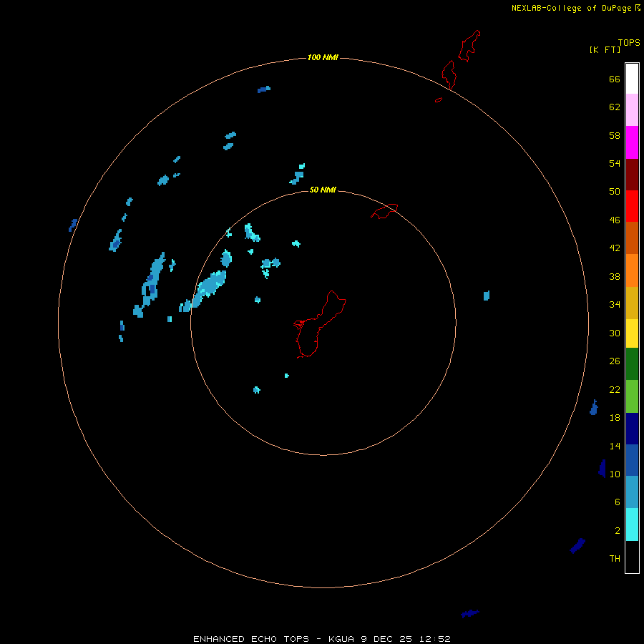Click the 'KGUA' station identifier
644x644 pixels.
(x=341, y=639)
